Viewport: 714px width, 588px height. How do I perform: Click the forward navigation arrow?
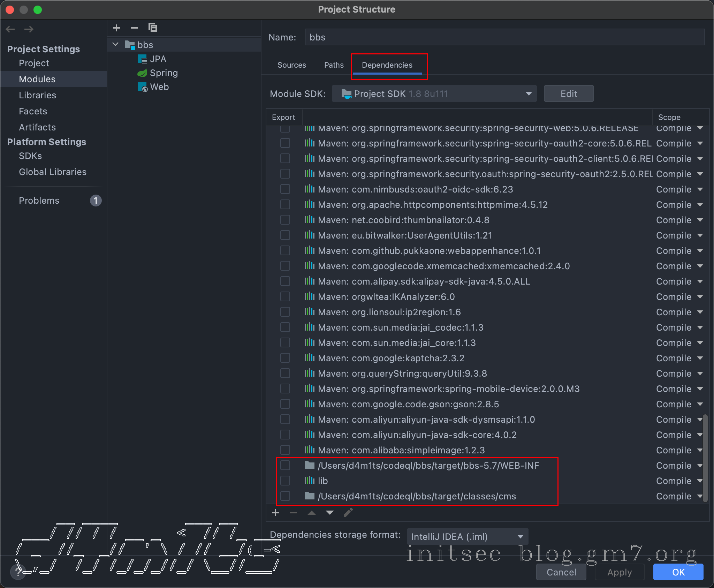[29, 29]
